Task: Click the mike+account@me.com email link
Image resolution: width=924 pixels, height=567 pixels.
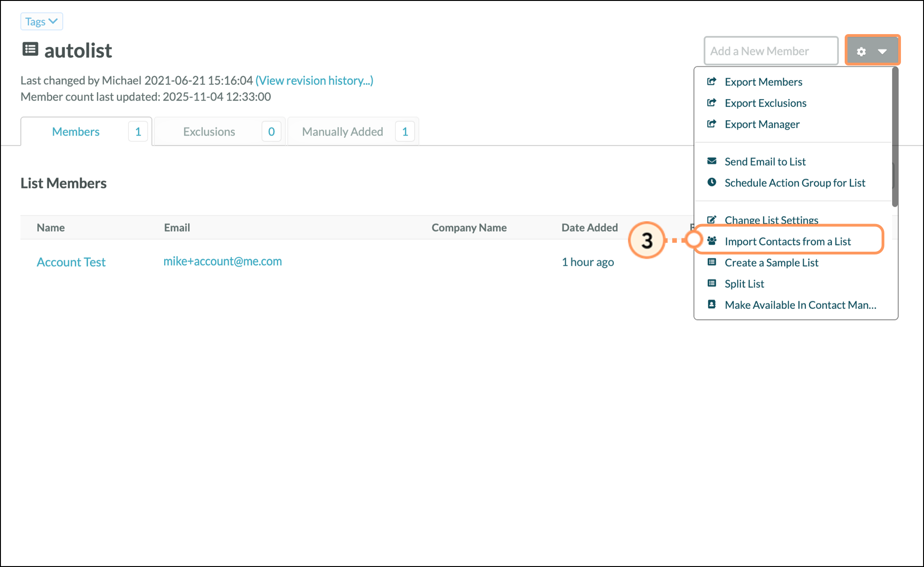Action: pos(222,261)
